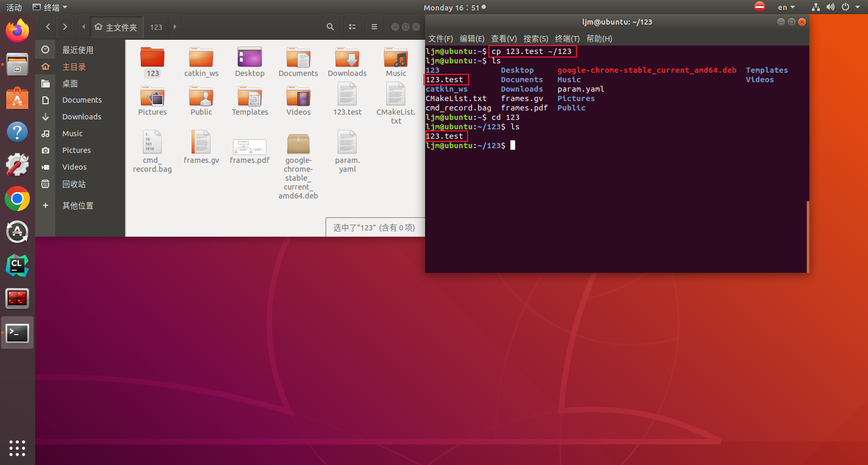868x465 pixels.
Task: Open the 搜索(S) terminal menu
Action: click(x=536, y=39)
